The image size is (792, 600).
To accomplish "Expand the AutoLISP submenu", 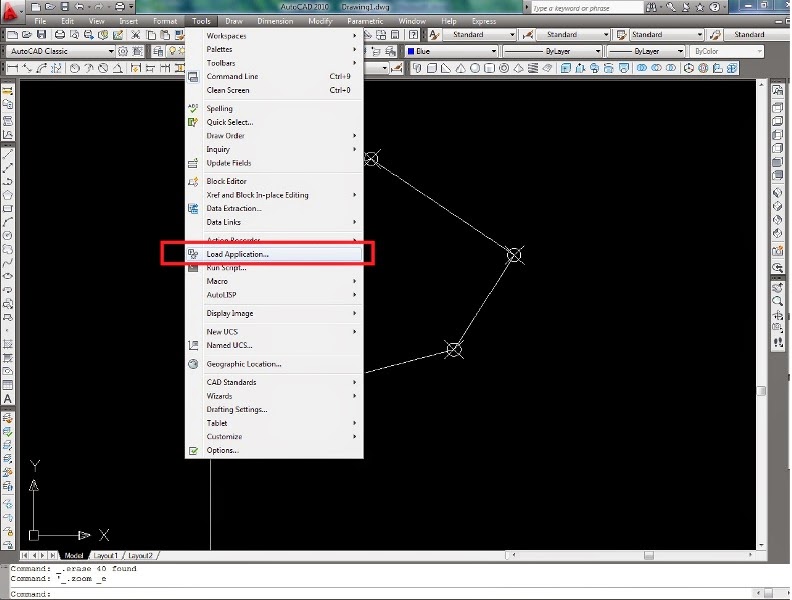I will pyautogui.click(x=274, y=295).
